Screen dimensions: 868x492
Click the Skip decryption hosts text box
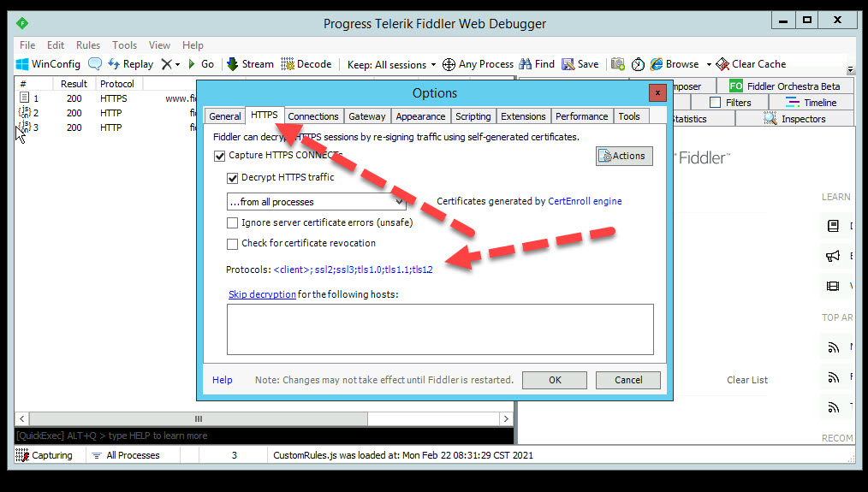click(x=439, y=329)
